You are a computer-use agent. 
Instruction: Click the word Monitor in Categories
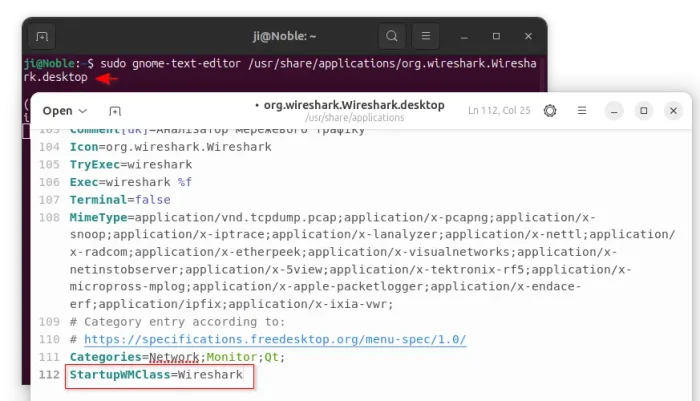(231, 357)
